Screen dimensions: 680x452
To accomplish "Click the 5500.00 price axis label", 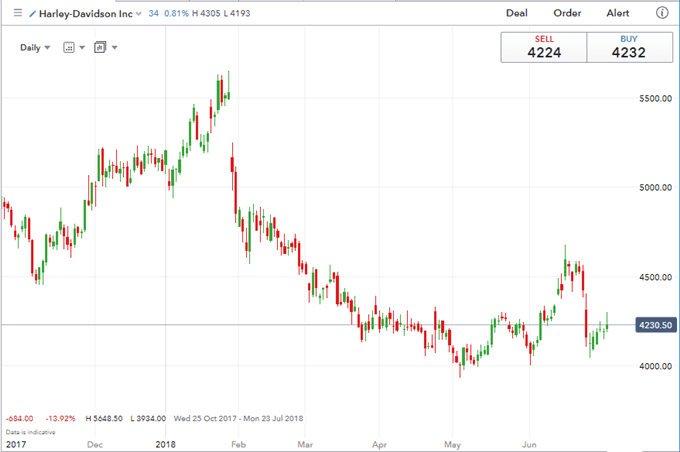I will pos(655,98).
